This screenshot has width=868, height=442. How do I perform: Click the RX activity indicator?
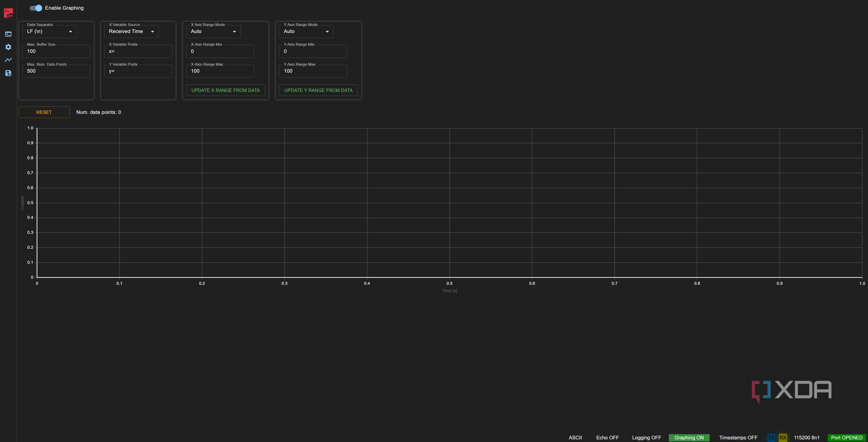[783, 438]
